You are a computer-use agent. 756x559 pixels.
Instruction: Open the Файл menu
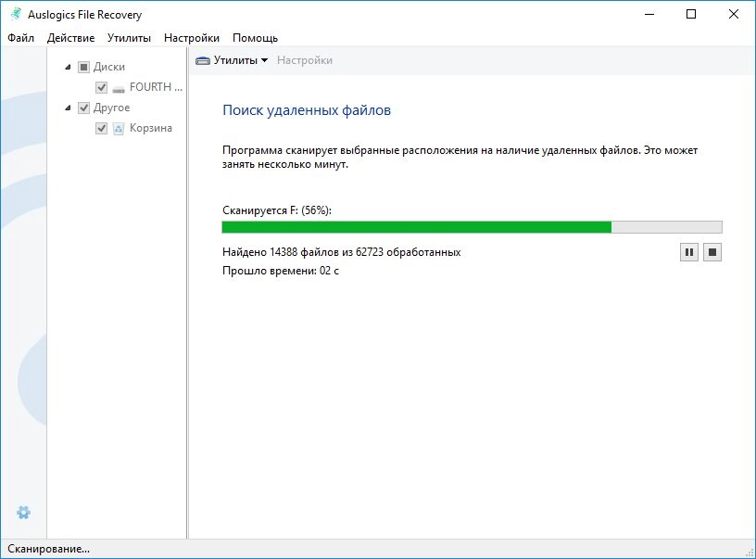click(20, 38)
